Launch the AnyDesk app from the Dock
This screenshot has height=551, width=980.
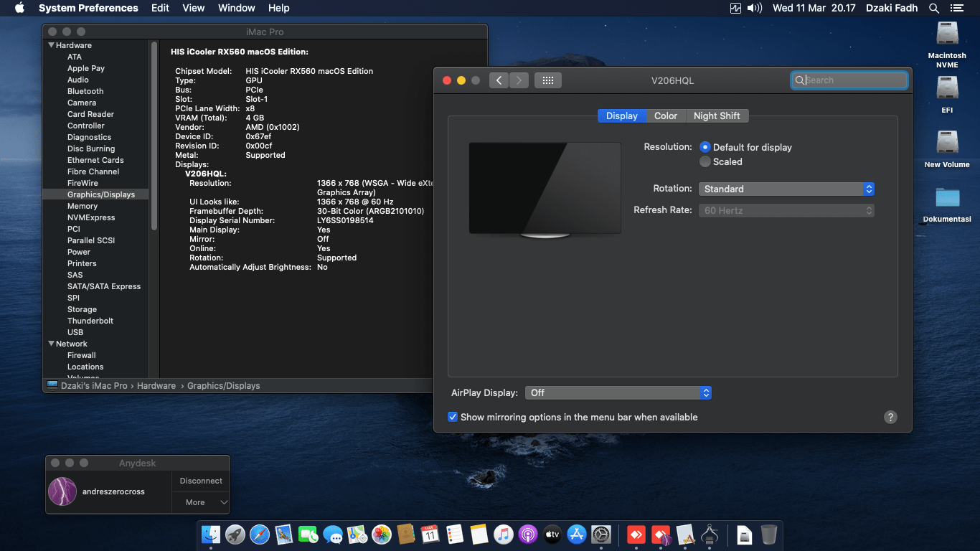pos(635,534)
